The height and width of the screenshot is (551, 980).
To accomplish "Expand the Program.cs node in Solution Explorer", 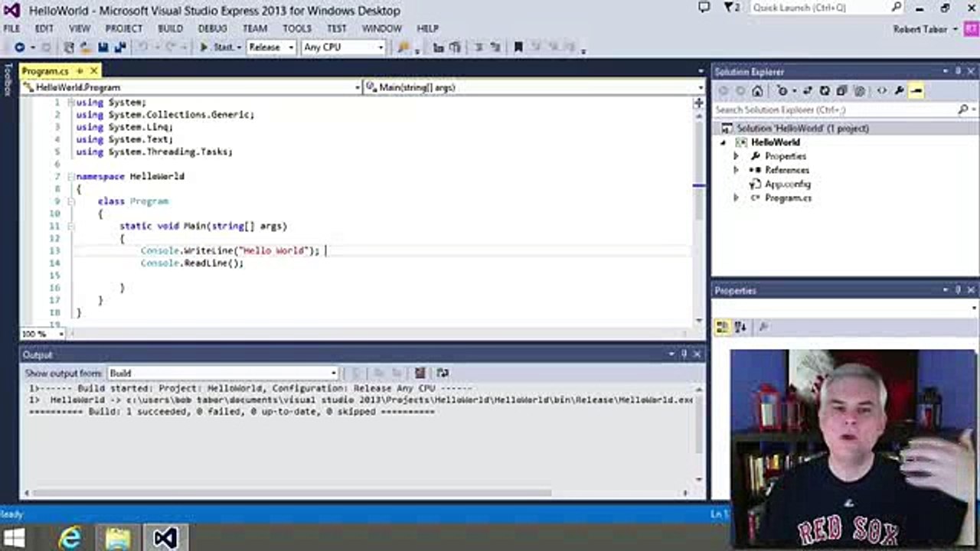I will click(x=737, y=198).
